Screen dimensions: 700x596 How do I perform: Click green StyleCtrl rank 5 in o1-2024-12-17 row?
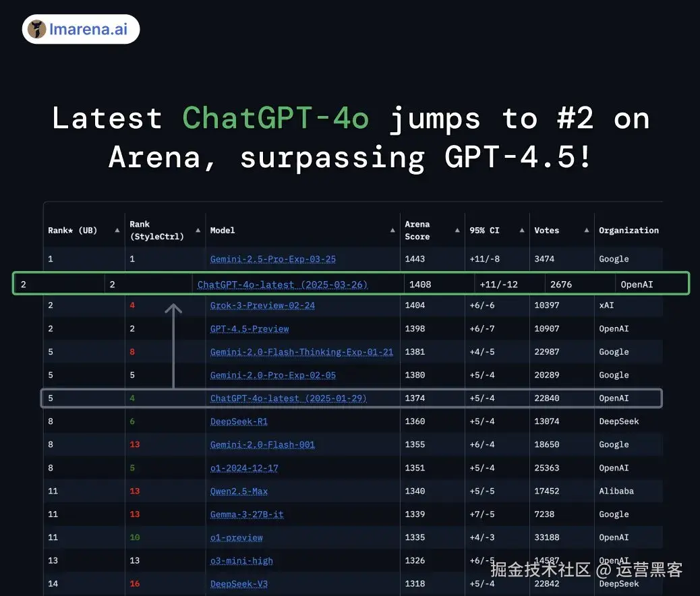click(x=132, y=468)
